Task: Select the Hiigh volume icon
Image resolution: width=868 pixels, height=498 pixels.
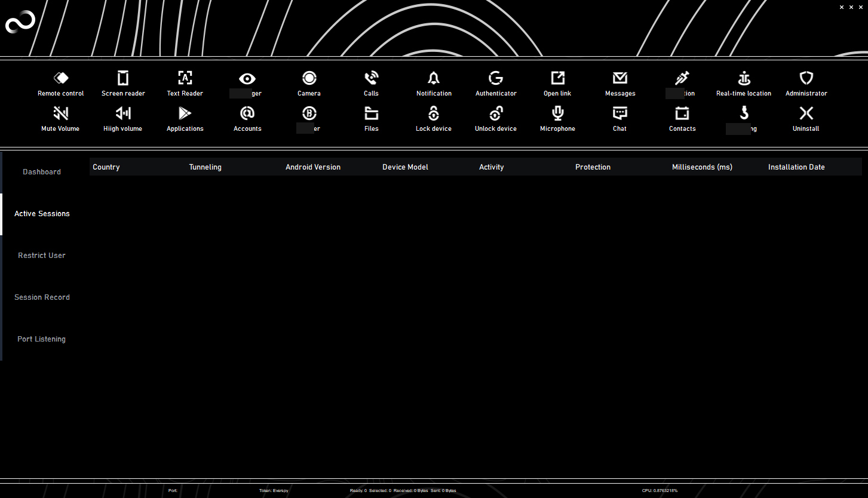Action: tap(123, 113)
